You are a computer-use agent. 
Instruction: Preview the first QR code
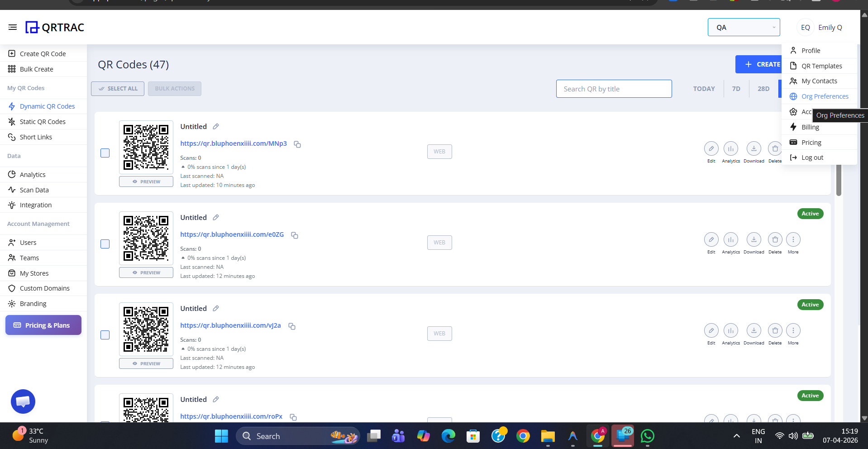pos(146,181)
